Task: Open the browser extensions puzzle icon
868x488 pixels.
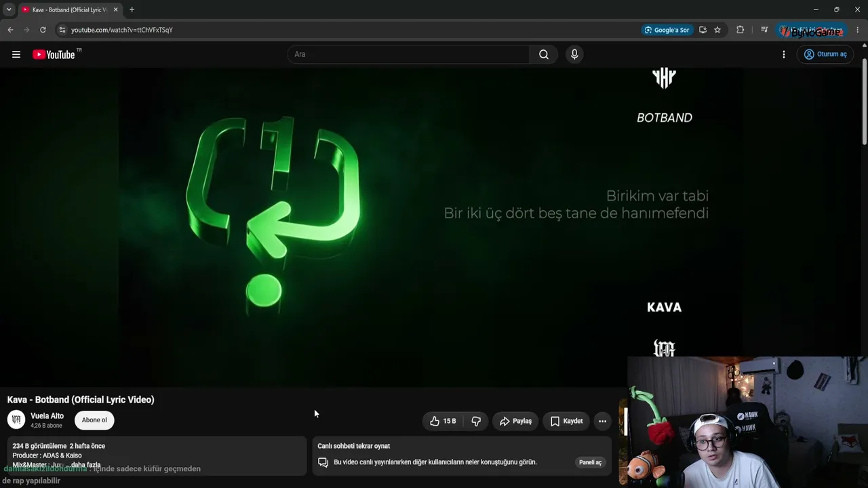Action: click(740, 30)
